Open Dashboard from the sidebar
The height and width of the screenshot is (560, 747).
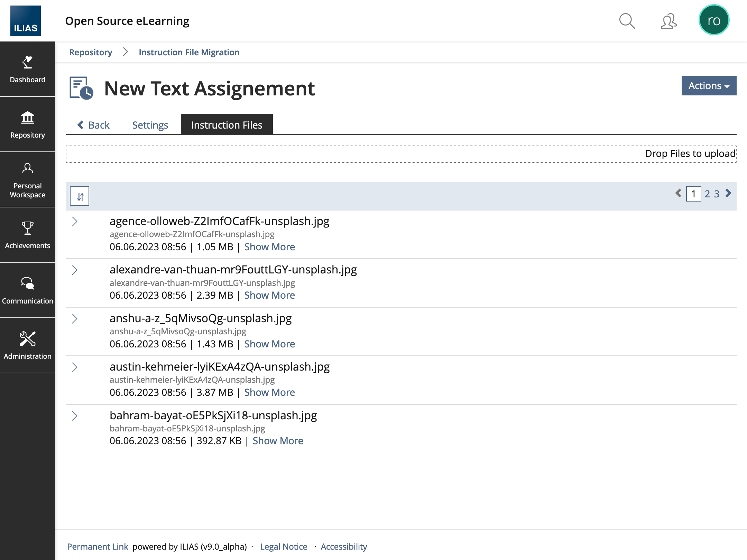(28, 69)
